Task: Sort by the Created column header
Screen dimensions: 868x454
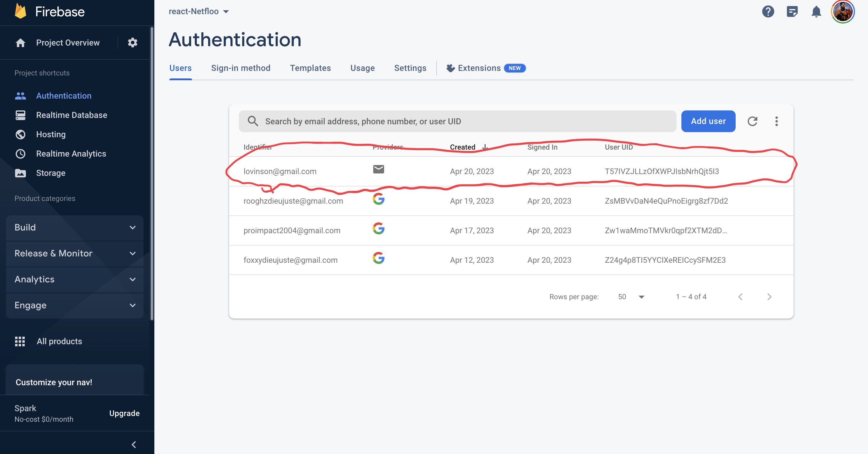Action: (462, 147)
